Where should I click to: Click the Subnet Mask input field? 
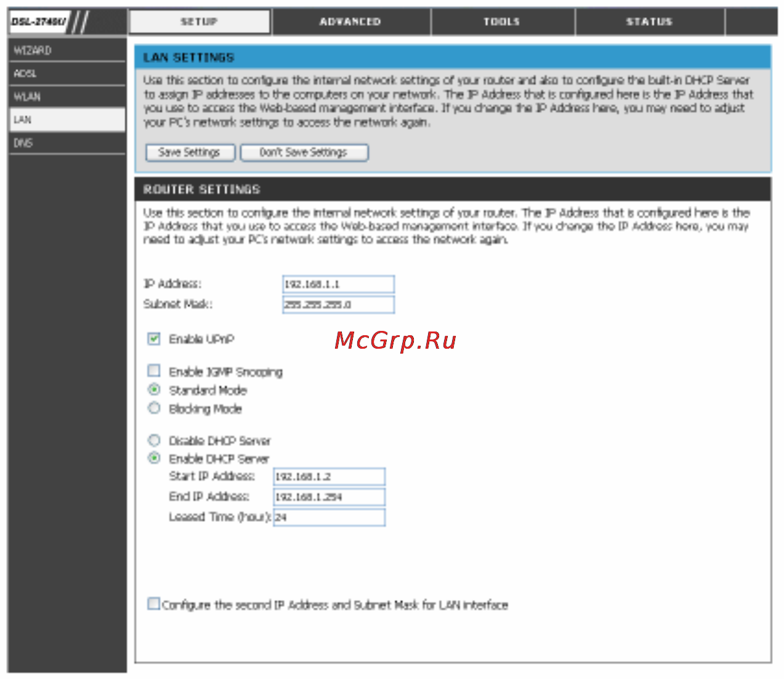pyautogui.click(x=338, y=304)
